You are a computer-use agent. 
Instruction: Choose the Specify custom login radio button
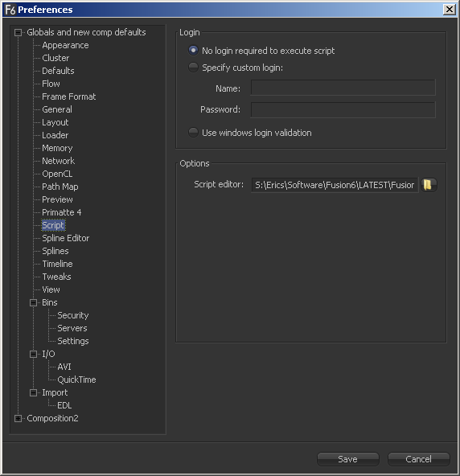point(193,67)
